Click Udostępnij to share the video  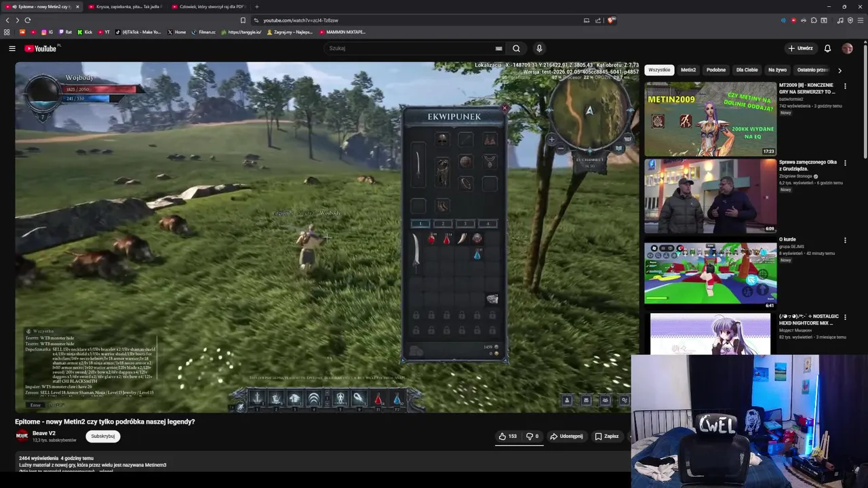pos(566,436)
